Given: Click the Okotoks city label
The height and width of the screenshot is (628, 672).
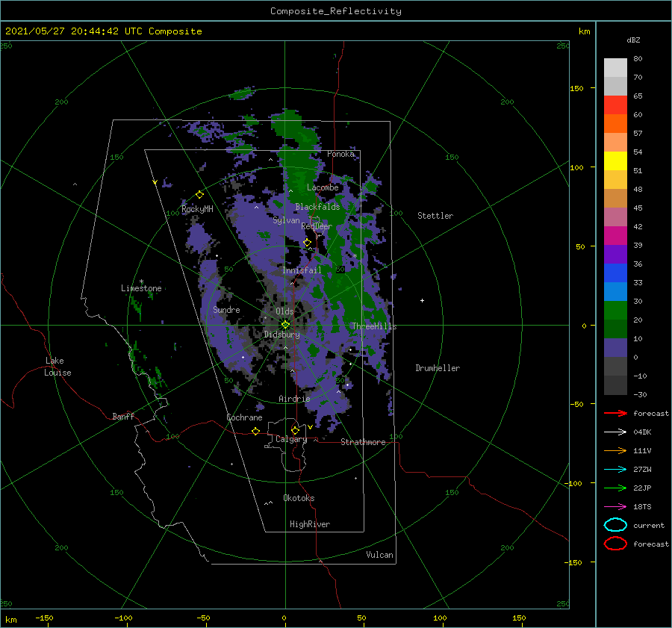Looking at the screenshot, I should [299, 498].
